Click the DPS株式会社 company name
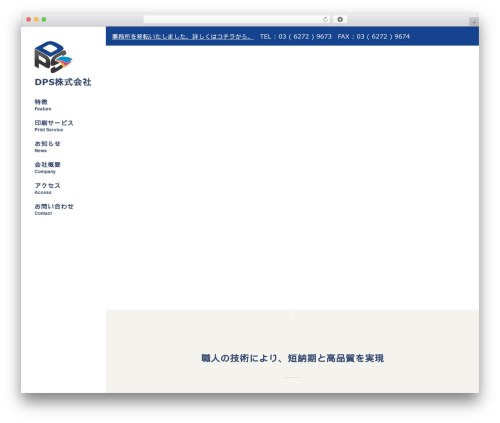500x423 pixels. (x=63, y=82)
